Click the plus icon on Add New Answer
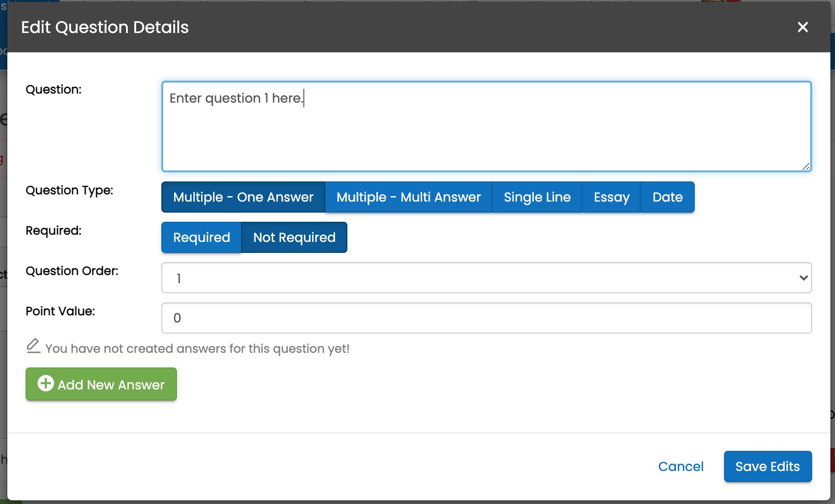The width and height of the screenshot is (835, 504). (46, 383)
